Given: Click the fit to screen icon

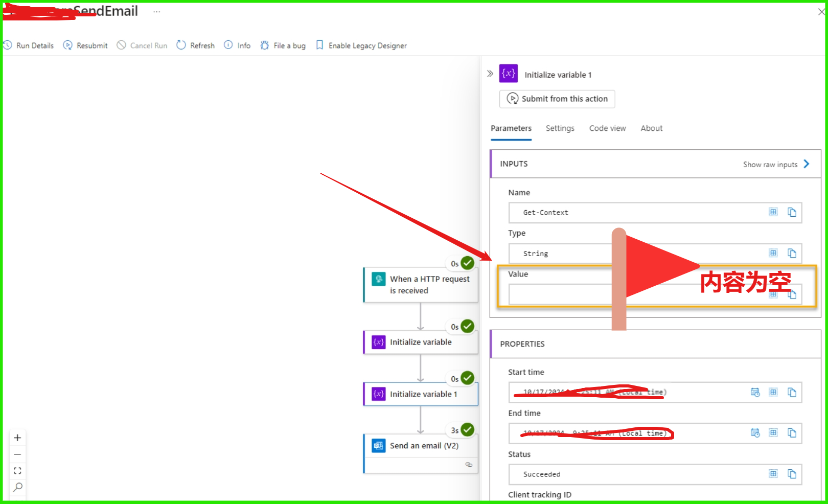Looking at the screenshot, I should [x=17, y=470].
